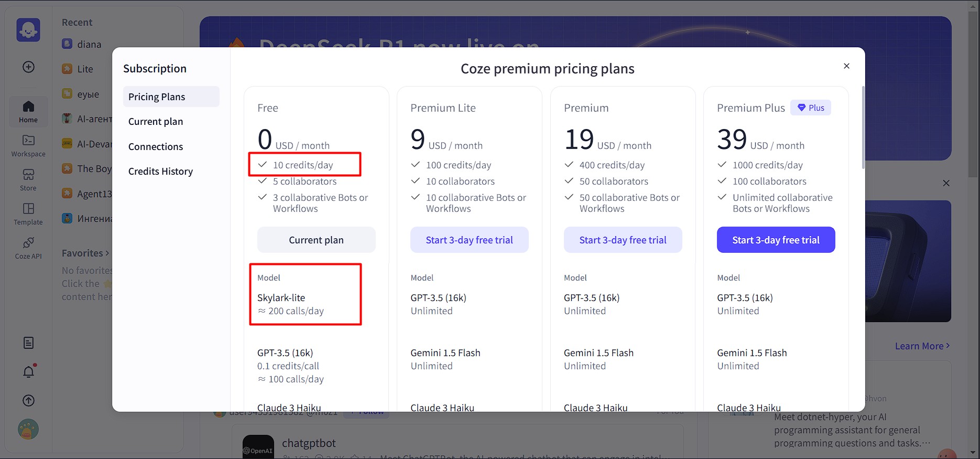Open the Credits History tab
This screenshot has height=459, width=980.
160,172
